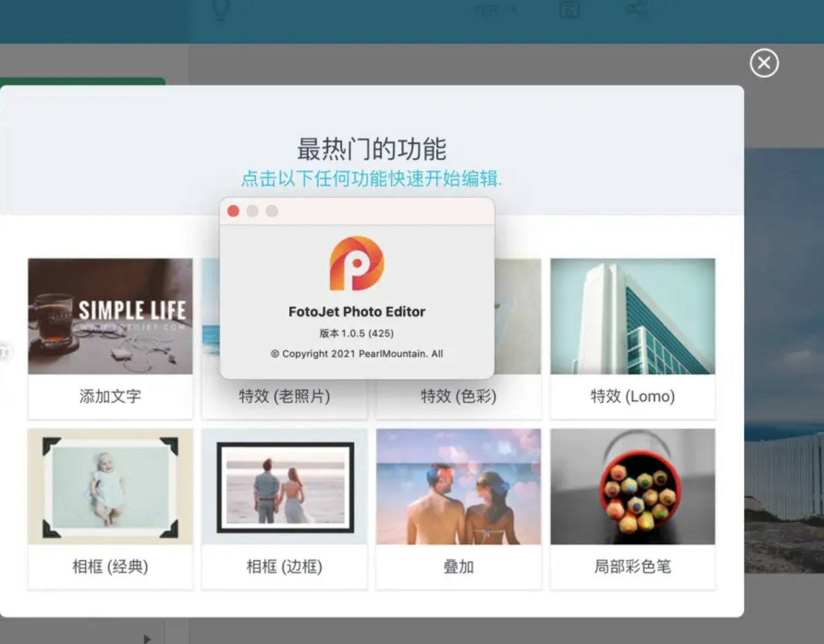This screenshot has width=824, height=644.
Task: Open the 添加文字 feature card
Action: pos(110,338)
